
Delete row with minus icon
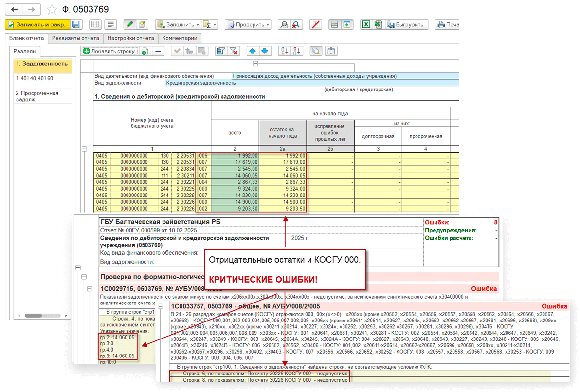pos(158,51)
